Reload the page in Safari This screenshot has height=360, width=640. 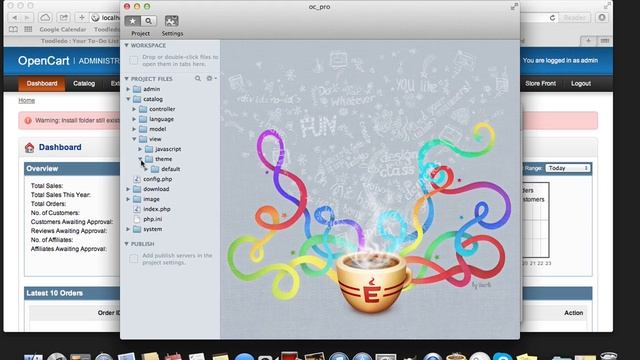[x=552, y=18]
